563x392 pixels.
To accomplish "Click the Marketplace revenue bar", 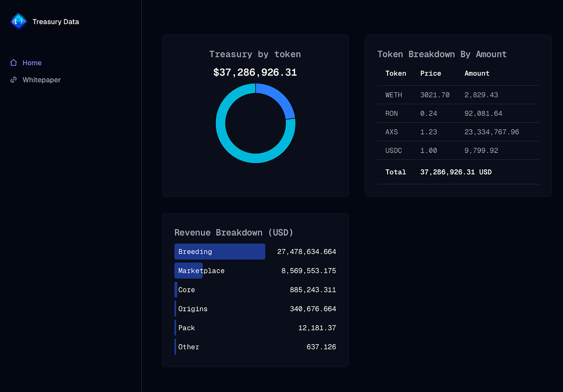I will 188,271.
